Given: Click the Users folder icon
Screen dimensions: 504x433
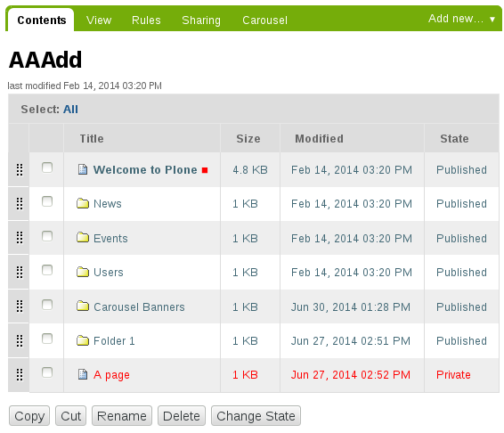Looking at the screenshot, I should pos(83,272).
